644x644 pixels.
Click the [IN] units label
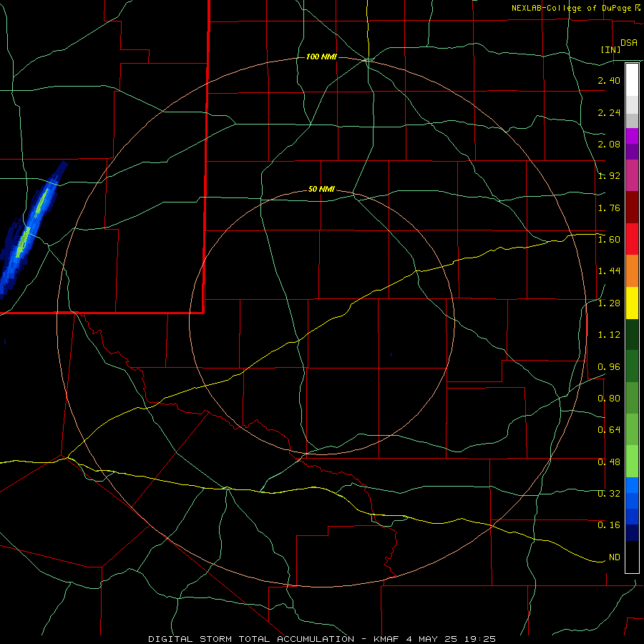click(610, 49)
